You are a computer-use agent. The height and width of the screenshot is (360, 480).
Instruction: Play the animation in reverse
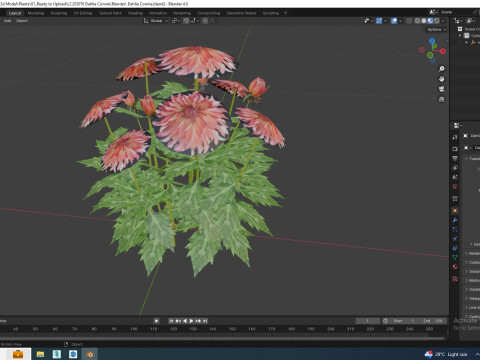click(x=185, y=321)
